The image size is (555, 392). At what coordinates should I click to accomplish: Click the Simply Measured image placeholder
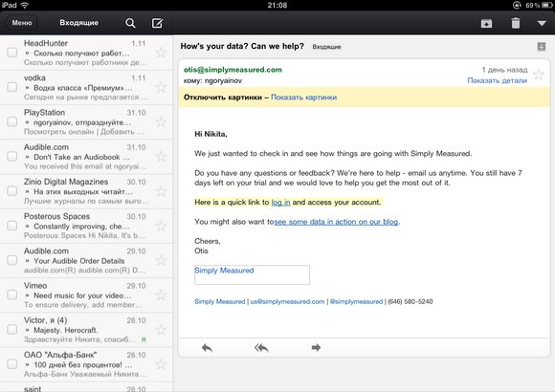(252, 275)
